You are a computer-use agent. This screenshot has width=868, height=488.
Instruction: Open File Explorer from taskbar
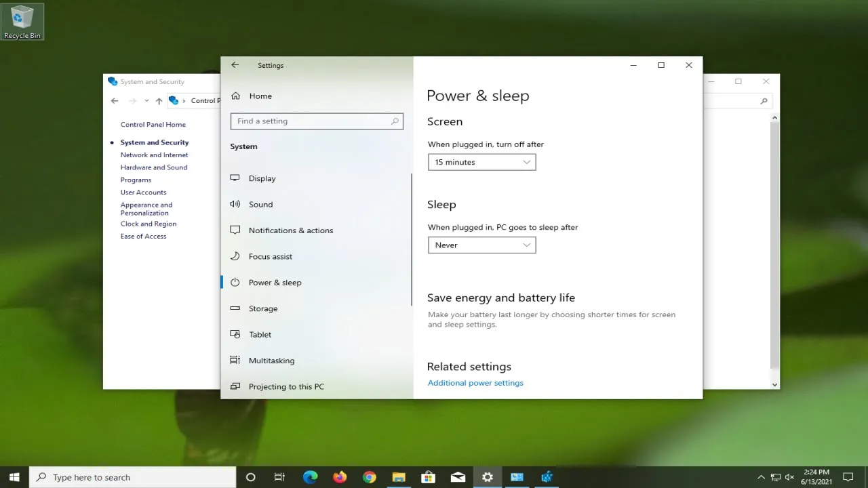click(399, 477)
